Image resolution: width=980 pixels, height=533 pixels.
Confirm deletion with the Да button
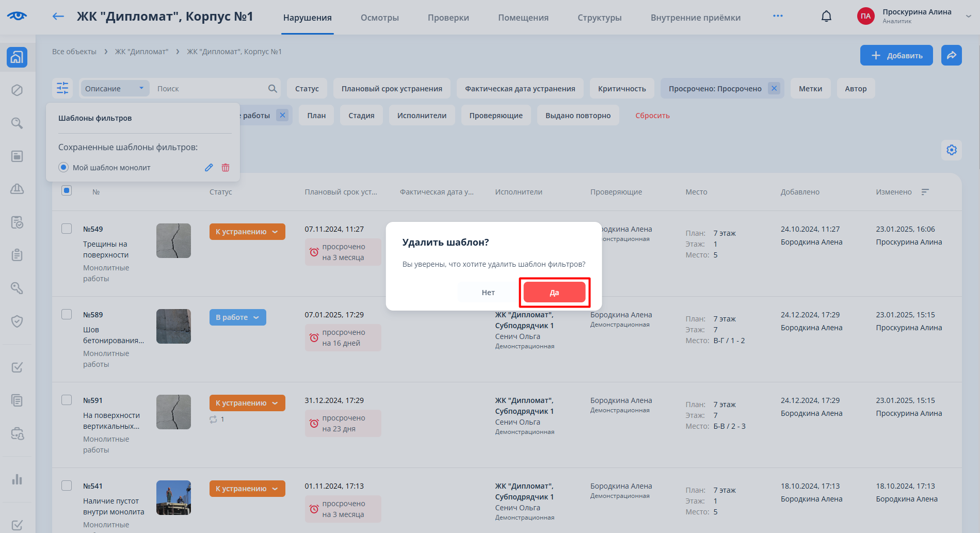coord(554,293)
